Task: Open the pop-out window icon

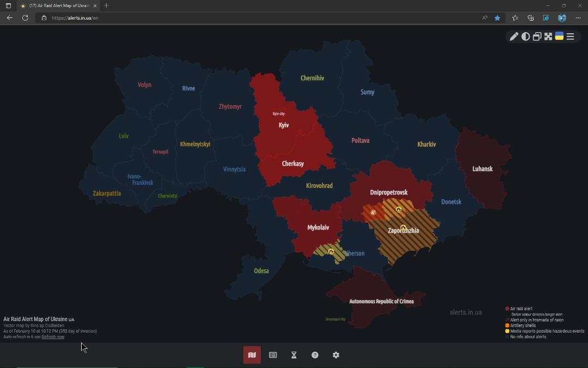Action: click(x=537, y=37)
